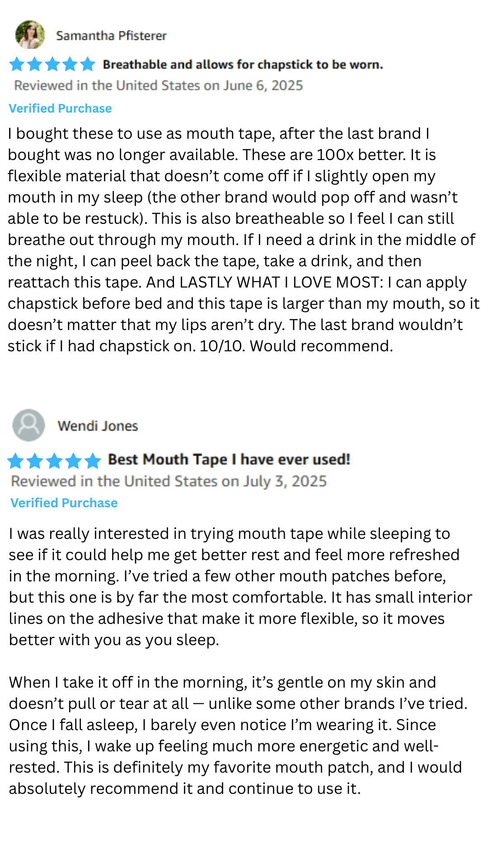Click fifth star of Wendi's rating
Screen dimensions: 488x868
click(x=93, y=461)
